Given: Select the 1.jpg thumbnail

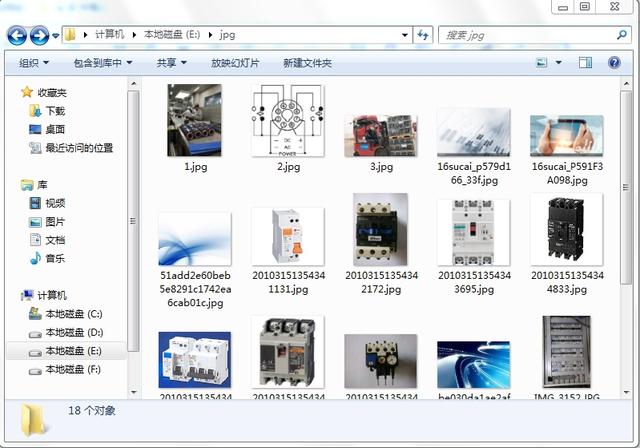Looking at the screenshot, I should pos(194,120).
